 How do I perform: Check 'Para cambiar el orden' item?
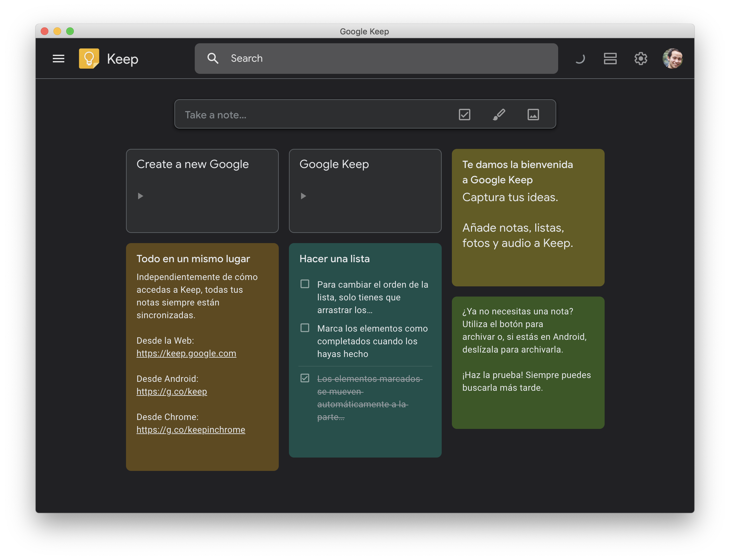click(x=305, y=284)
